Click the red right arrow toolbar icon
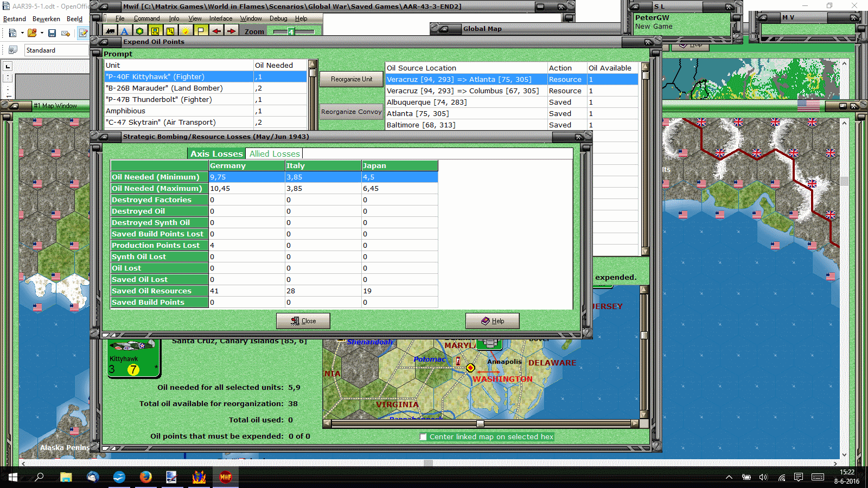The width and height of the screenshot is (868, 488). pos(232,31)
